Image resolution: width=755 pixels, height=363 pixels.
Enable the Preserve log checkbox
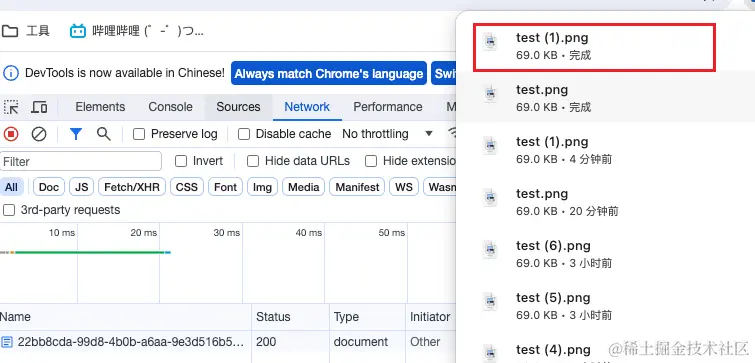click(x=139, y=134)
